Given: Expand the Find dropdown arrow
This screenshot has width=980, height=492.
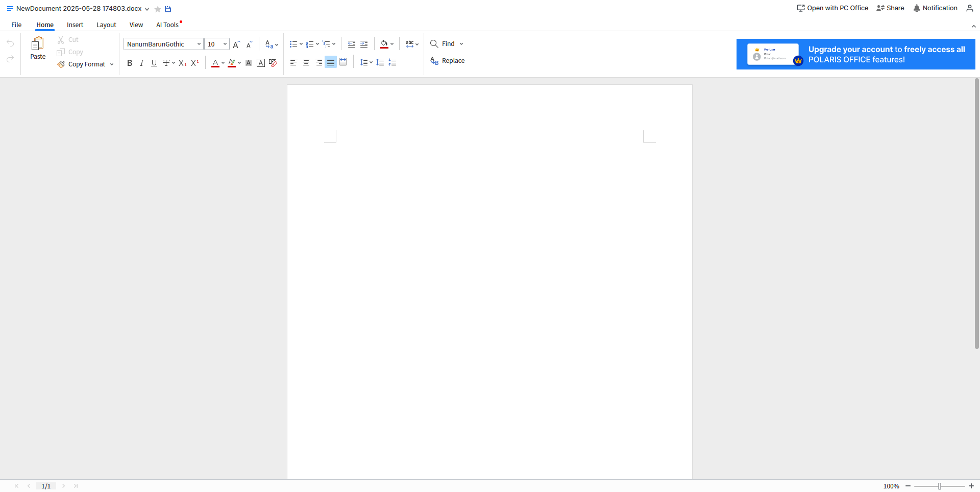Looking at the screenshot, I should (461, 44).
